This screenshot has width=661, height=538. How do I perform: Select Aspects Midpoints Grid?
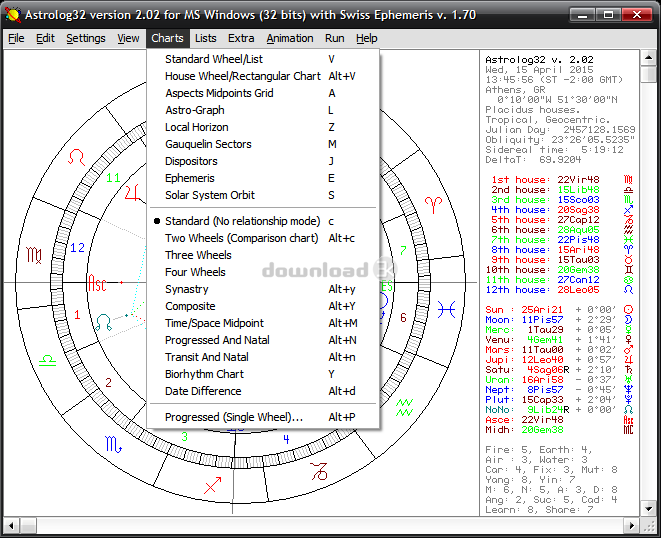click(x=263, y=93)
